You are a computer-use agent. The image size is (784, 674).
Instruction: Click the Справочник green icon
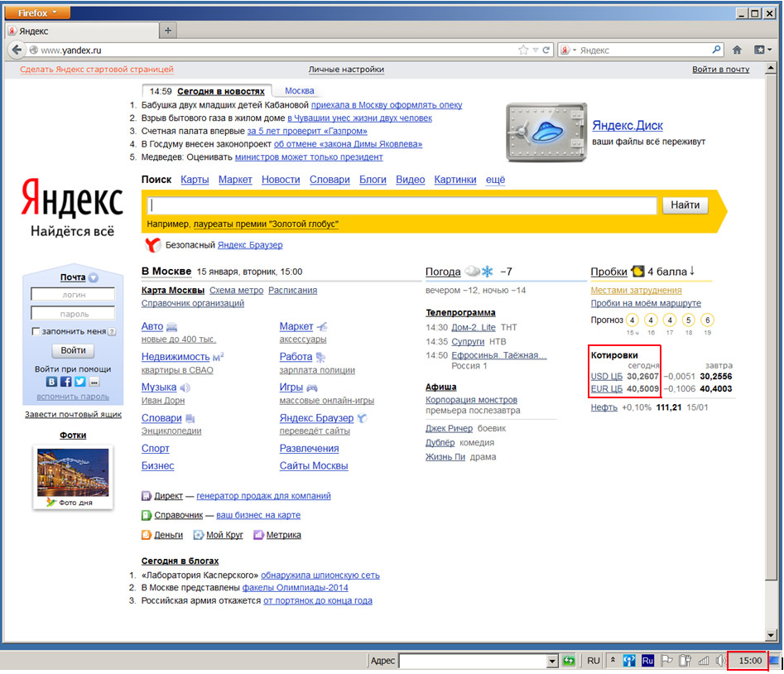coord(146,515)
